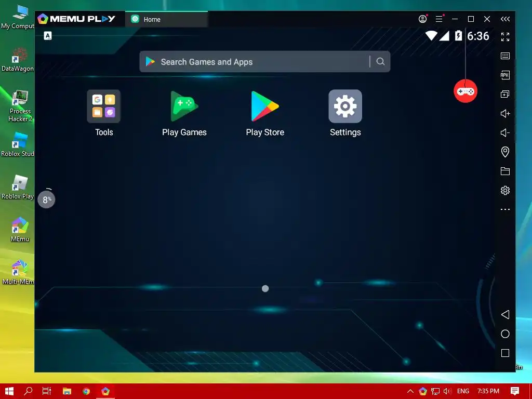Increase volume with the speaker plus icon
532x399 pixels.
tap(505, 113)
